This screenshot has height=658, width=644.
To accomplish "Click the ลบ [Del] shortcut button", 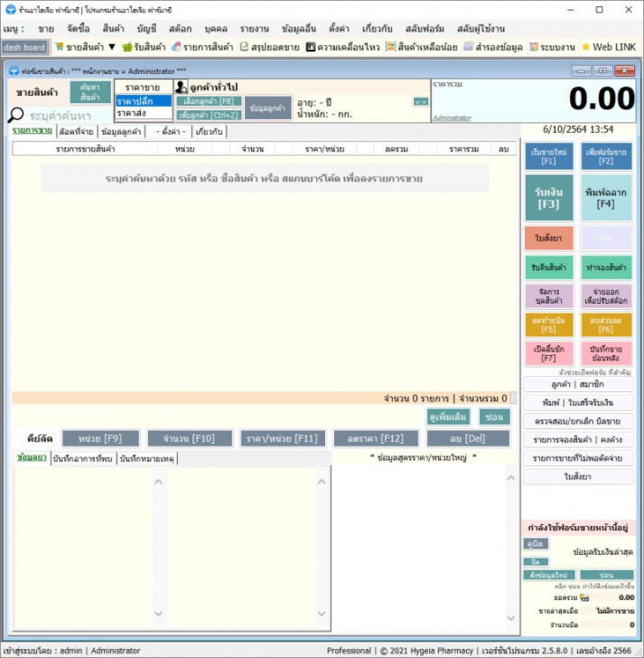I will 468,438.
